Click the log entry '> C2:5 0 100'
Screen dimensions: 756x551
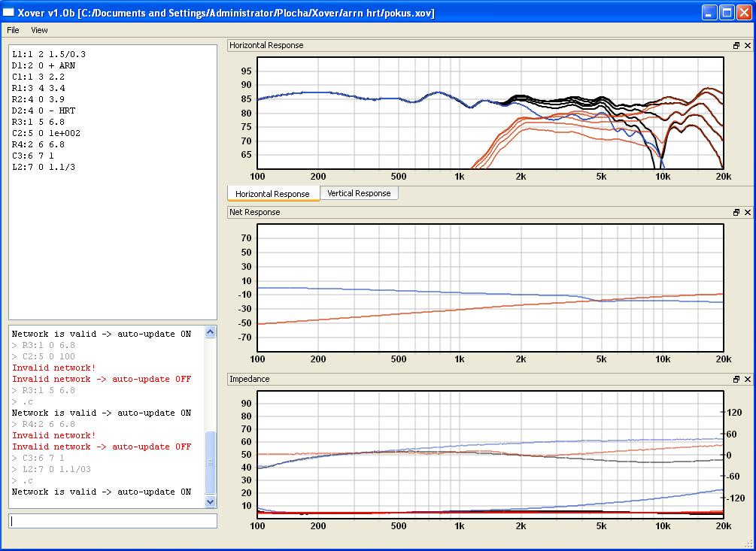pos(44,356)
